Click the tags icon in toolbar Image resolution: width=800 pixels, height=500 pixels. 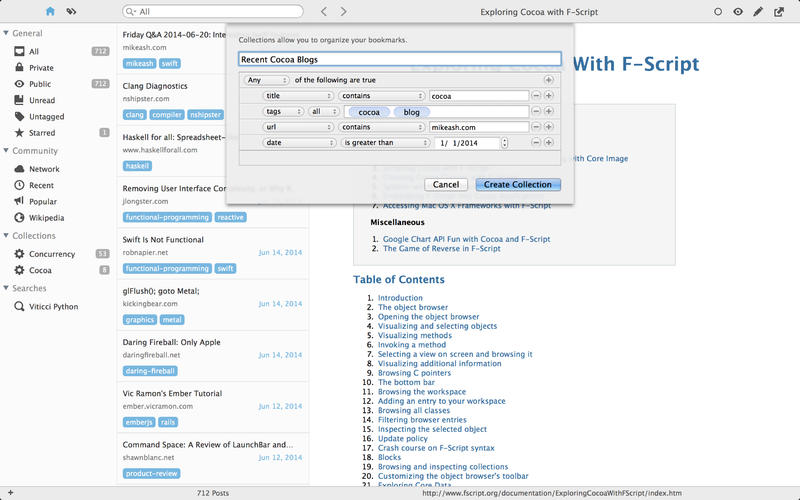pyautogui.click(x=71, y=11)
